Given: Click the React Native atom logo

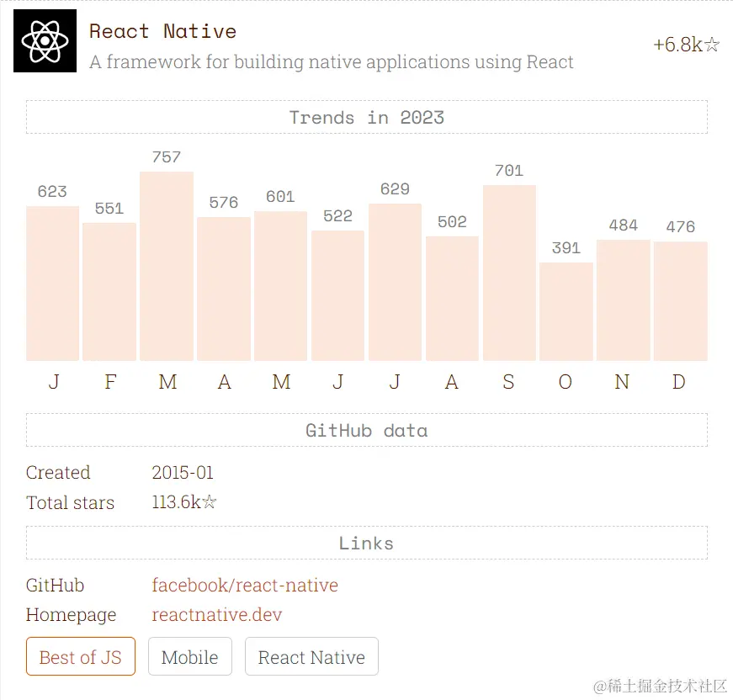Looking at the screenshot, I should click(x=45, y=40).
